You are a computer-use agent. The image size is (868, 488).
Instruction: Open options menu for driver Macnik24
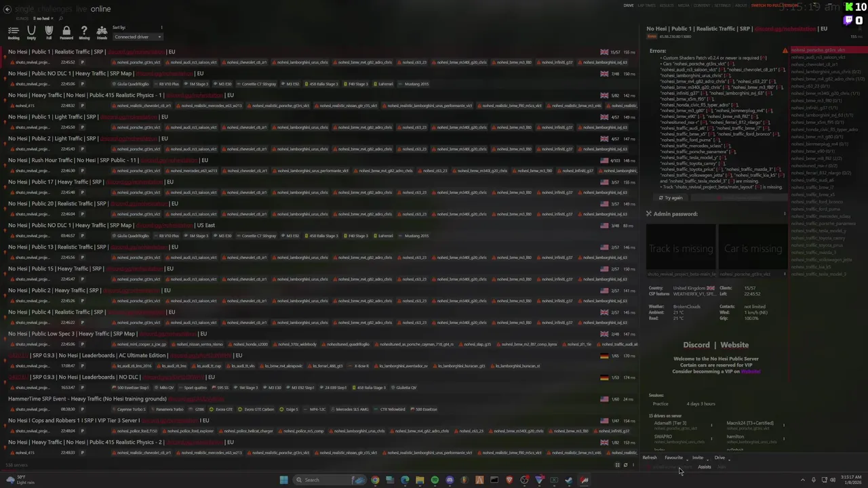pyautogui.click(x=784, y=426)
